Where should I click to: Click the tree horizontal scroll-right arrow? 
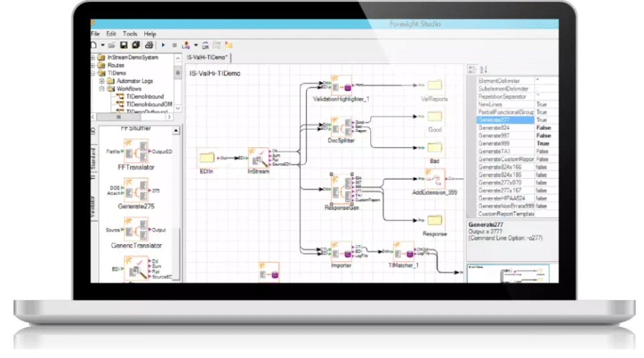[169, 117]
